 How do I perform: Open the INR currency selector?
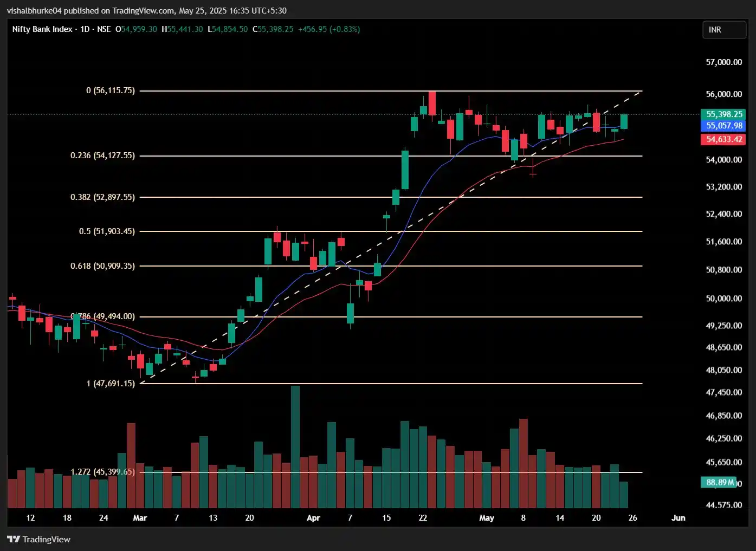tap(724, 30)
